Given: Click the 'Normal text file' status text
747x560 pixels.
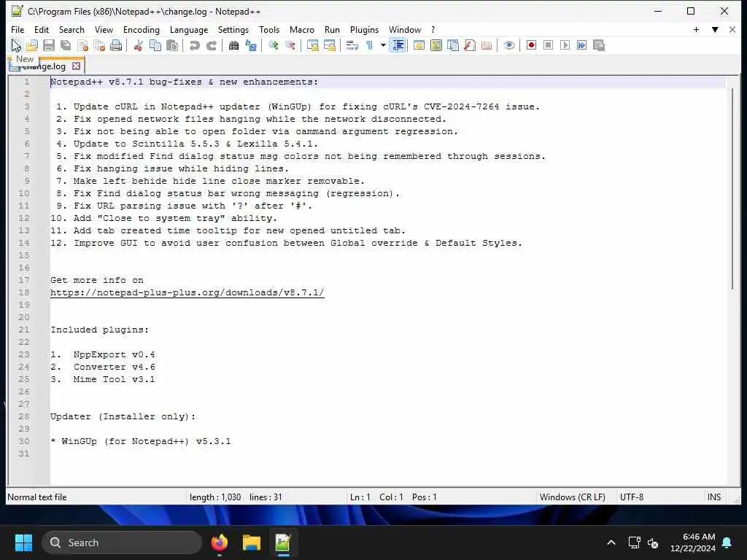Looking at the screenshot, I should [37, 497].
